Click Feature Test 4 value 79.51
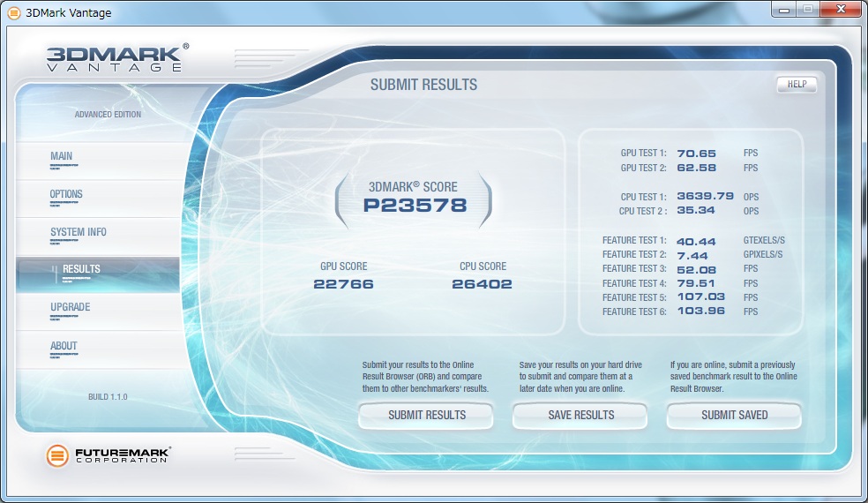Image resolution: width=868 pixels, height=503 pixels. [696, 283]
